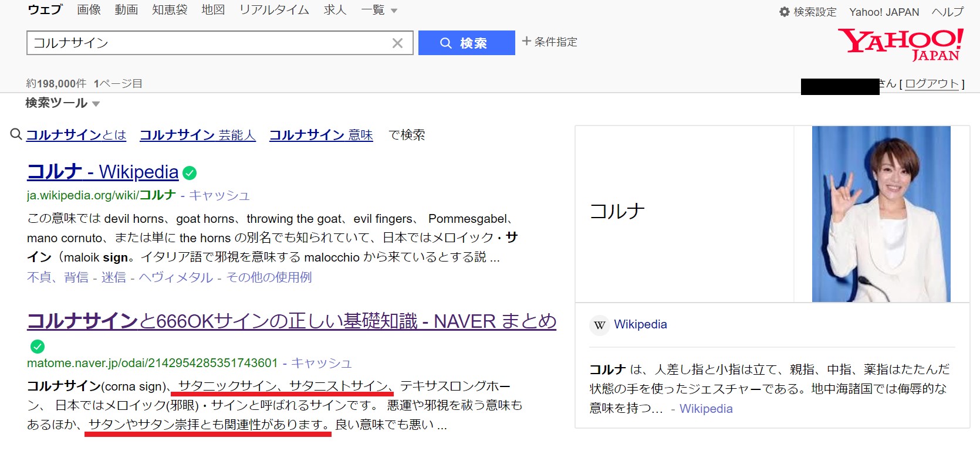980x458 pixels.
Task: Click the matome.naver.jp URL text
Action: (152, 363)
